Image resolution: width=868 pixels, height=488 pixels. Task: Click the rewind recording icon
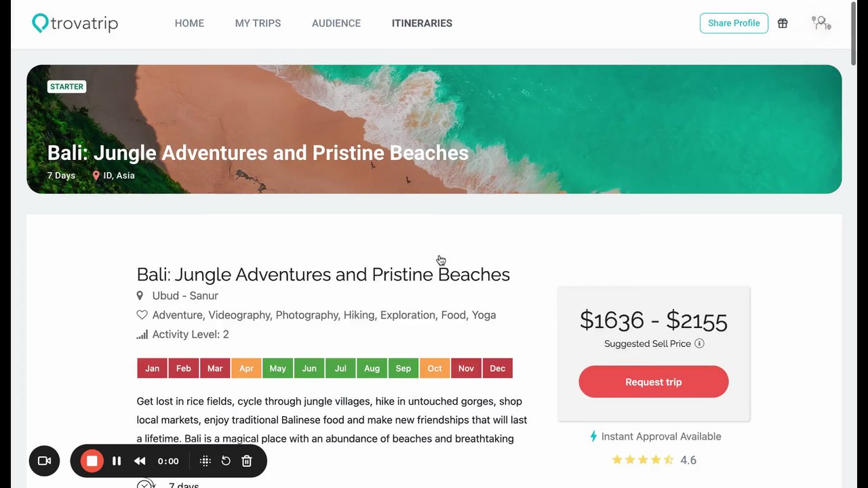tap(140, 461)
